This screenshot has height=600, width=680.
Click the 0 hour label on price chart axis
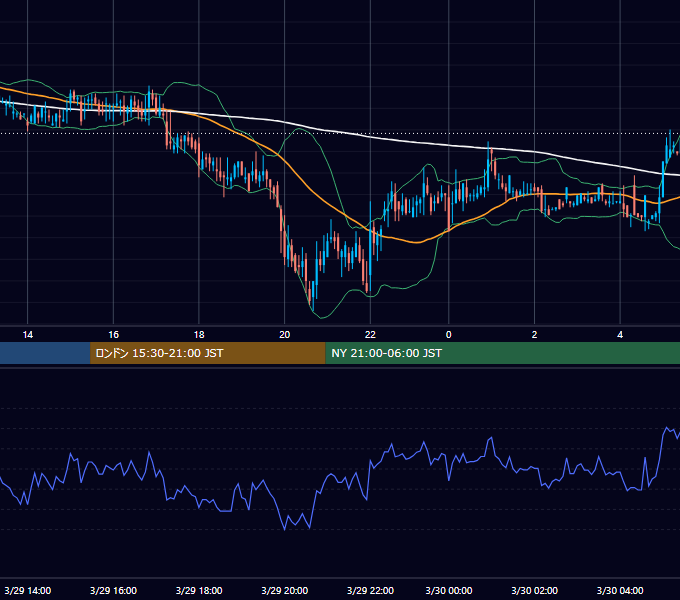(x=448, y=335)
